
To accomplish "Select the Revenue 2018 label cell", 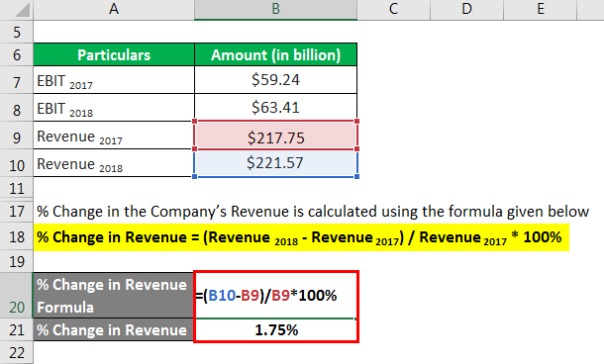I will pyautogui.click(x=114, y=163).
